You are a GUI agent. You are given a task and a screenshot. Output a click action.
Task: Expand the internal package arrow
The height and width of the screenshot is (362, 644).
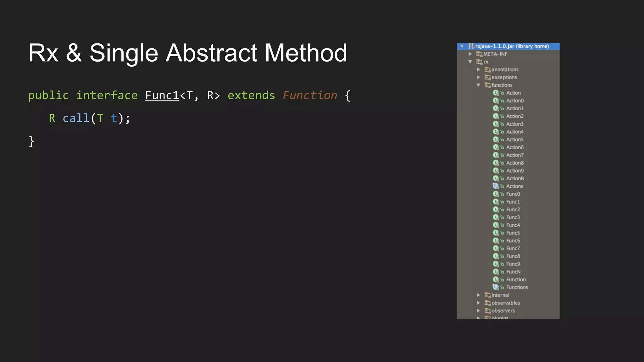tap(478, 295)
